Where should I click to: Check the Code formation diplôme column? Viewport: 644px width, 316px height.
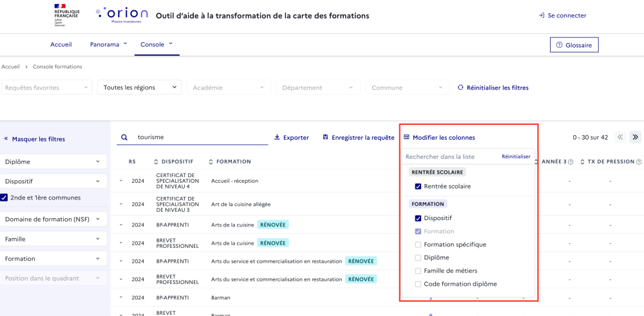coord(418,284)
